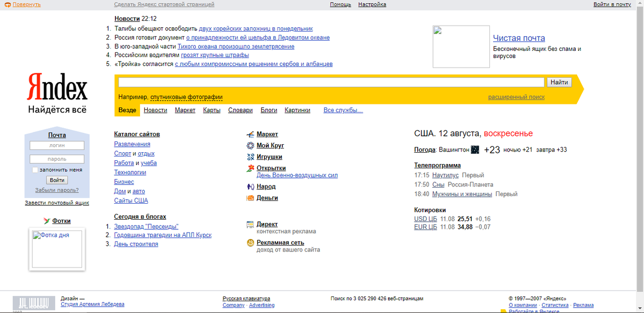
Task: Click the Market shopping cart icon
Action: point(250,135)
